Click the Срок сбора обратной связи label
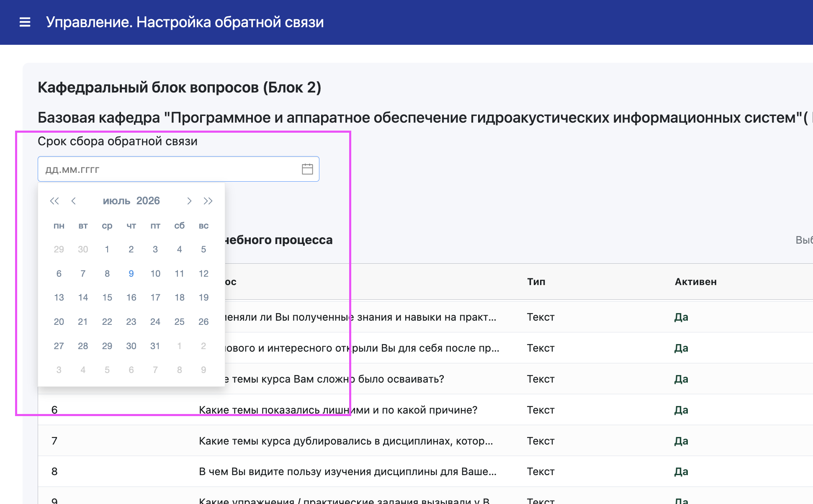The width and height of the screenshot is (813, 504). click(118, 141)
